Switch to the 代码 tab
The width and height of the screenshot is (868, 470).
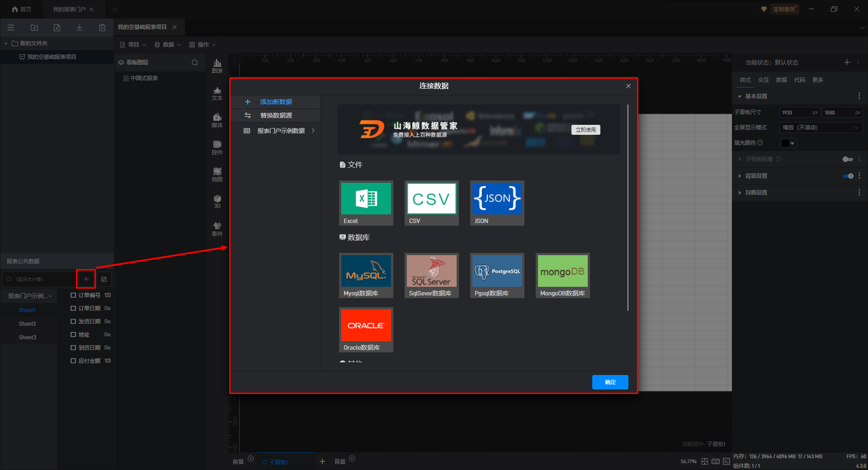click(x=800, y=80)
